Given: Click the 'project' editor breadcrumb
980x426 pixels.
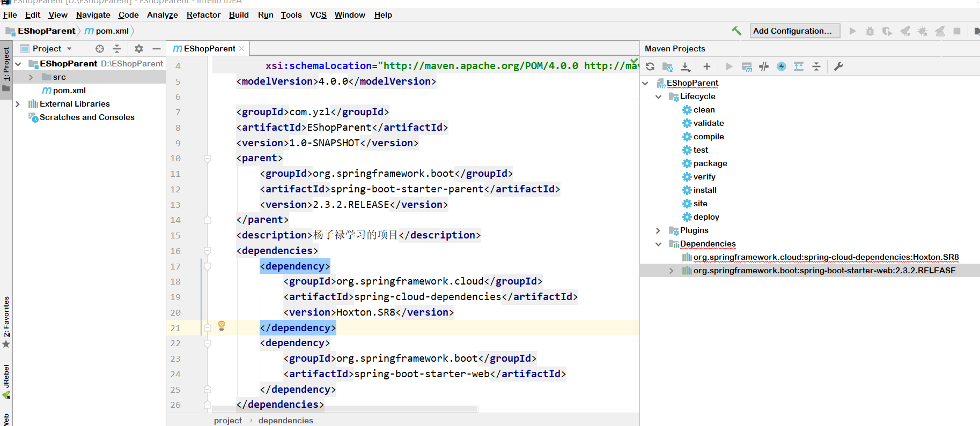Looking at the screenshot, I should pyautogui.click(x=228, y=421).
